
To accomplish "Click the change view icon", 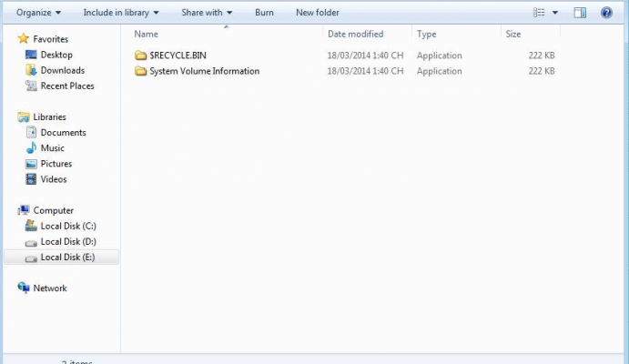I will pos(539,13).
